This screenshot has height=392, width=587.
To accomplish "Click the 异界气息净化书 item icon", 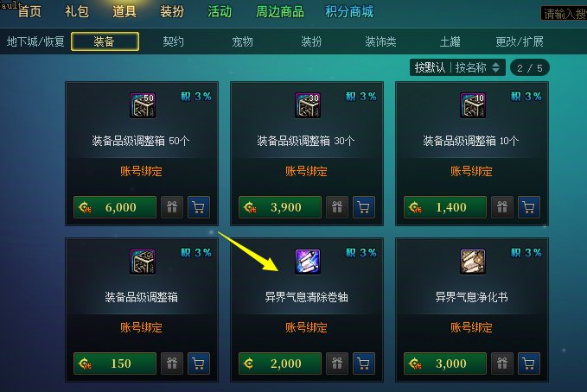I will (x=472, y=262).
